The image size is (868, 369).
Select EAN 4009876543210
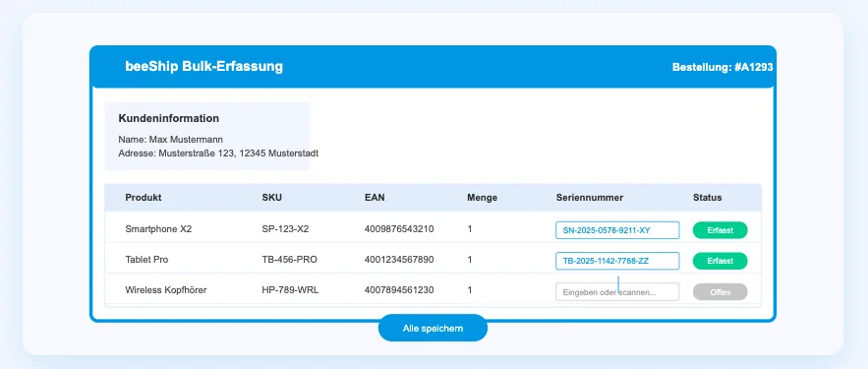(x=399, y=228)
